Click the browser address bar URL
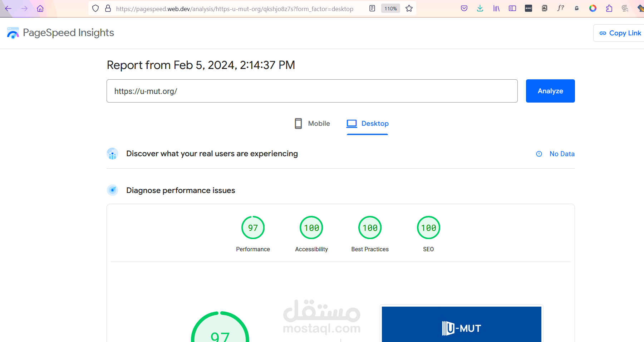The image size is (644, 342). [235, 9]
